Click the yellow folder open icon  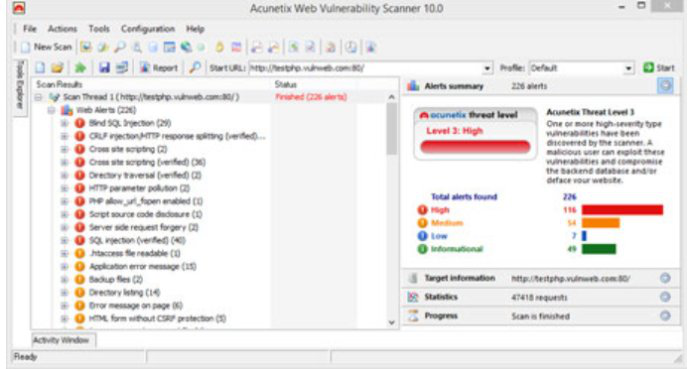58,68
